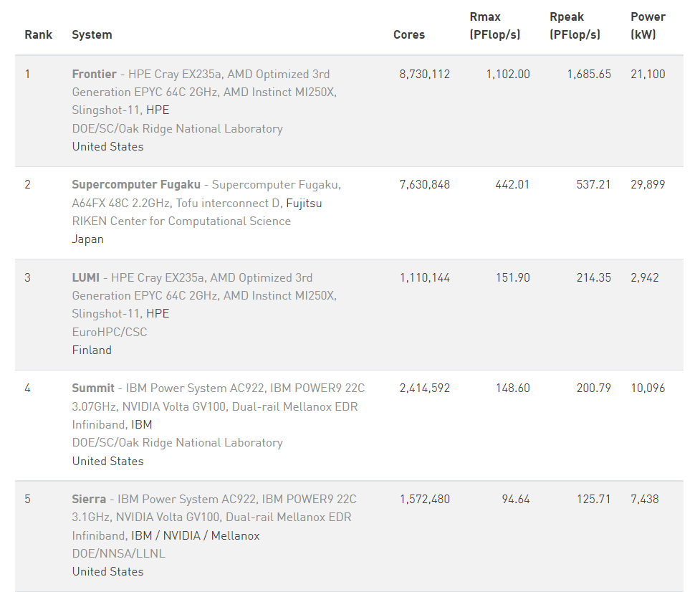Click the Supercomputer Fugaku system name
This screenshot has width=700, height=592.
[136, 184]
